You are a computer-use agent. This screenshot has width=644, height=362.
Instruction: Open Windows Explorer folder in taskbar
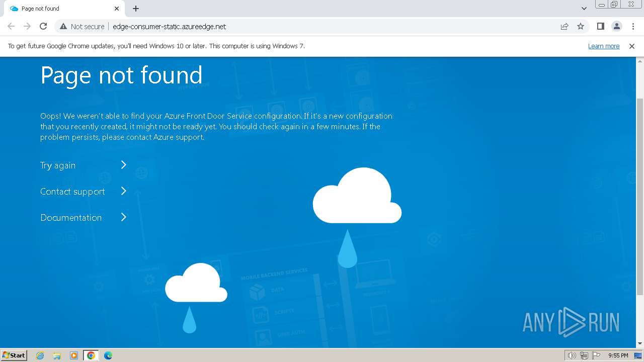[x=57, y=355]
